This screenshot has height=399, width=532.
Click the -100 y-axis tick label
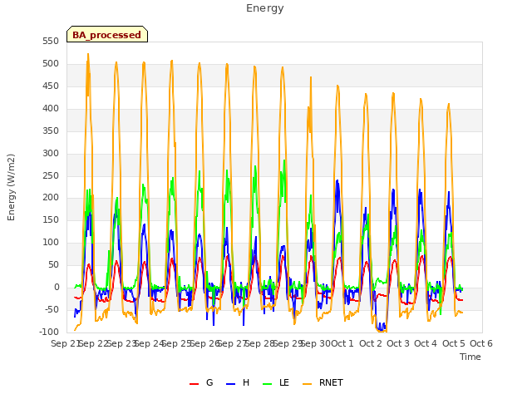click(49, 332)
